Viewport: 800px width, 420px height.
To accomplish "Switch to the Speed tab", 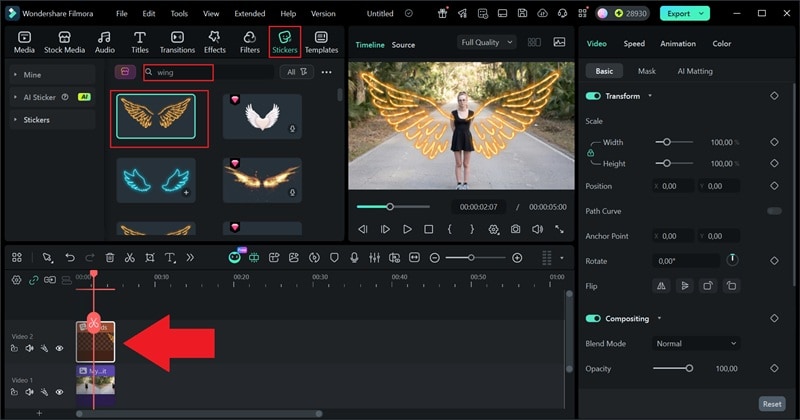I will click(634, 43).
